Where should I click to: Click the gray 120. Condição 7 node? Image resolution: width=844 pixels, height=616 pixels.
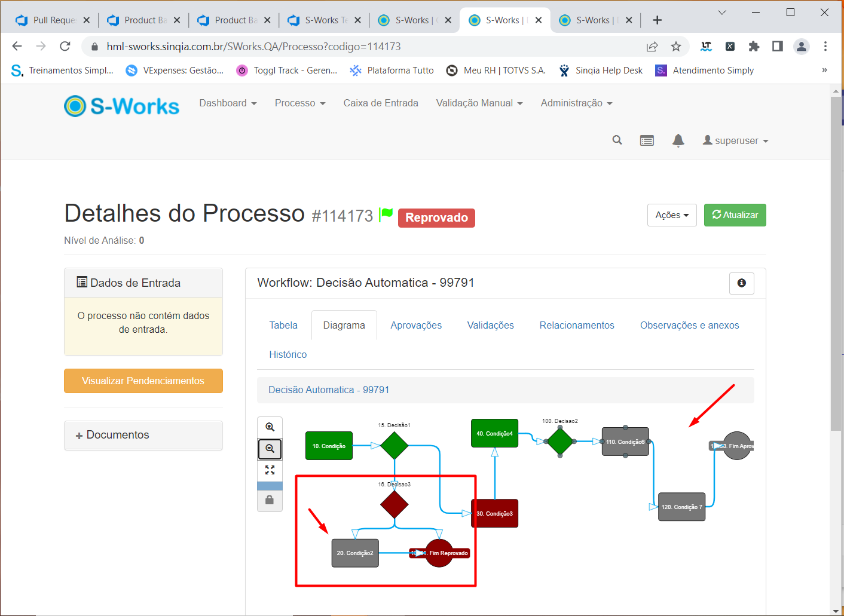click(681, 507)
